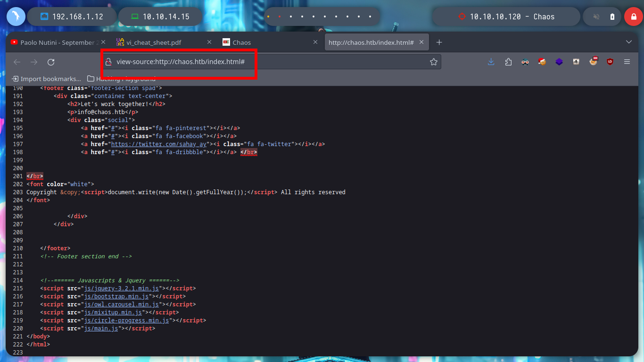Show site security info lock icon
This screenshot has height=362, width=644.
pyautogui.click(x=108, y=62)
